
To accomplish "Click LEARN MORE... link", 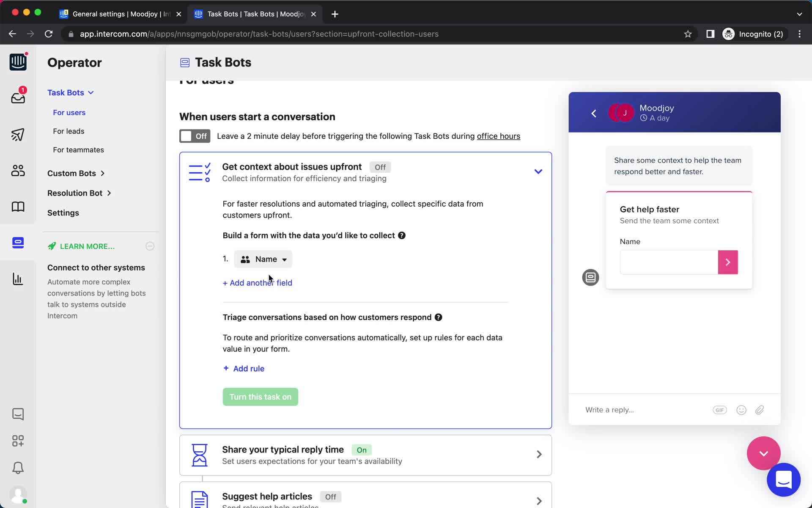I will click(x=87, y=246).
